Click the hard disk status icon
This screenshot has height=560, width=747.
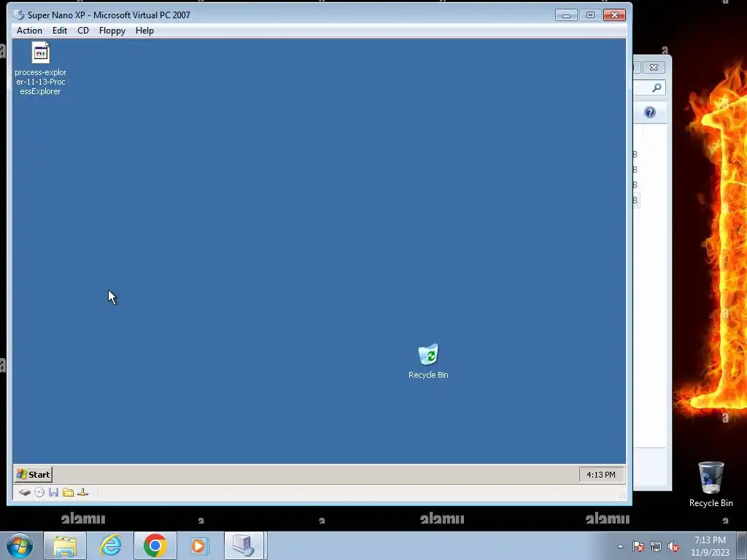click(25, 492)
